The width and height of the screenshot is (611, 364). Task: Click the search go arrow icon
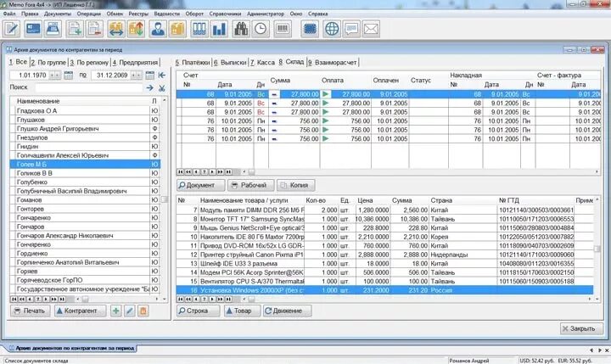tap(149, 88)
